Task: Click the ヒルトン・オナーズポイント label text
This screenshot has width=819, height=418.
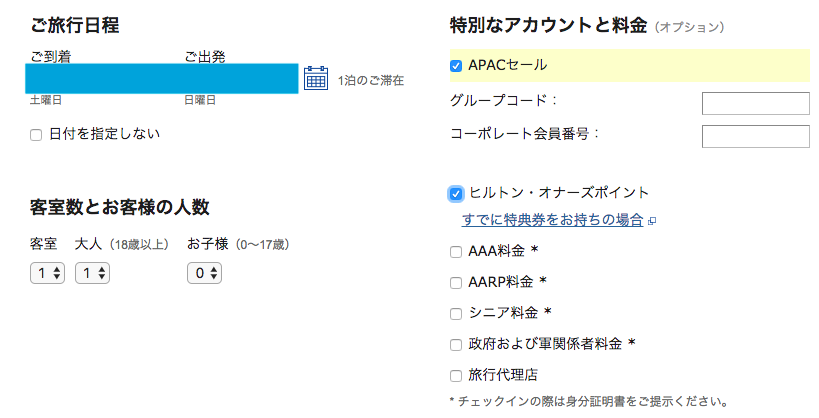Action: pyautogui.click(x=558, y=193)
